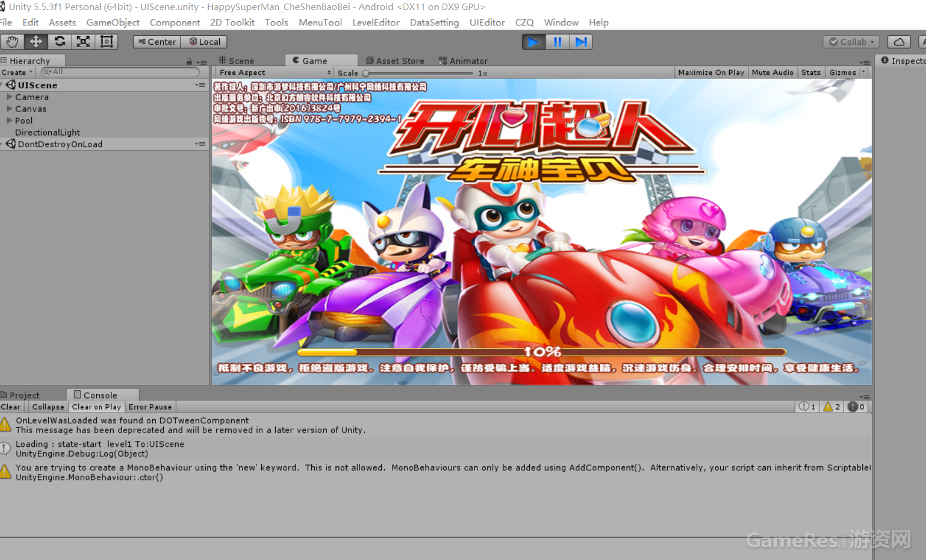Open the Console panel options menu

coord(865,397)
